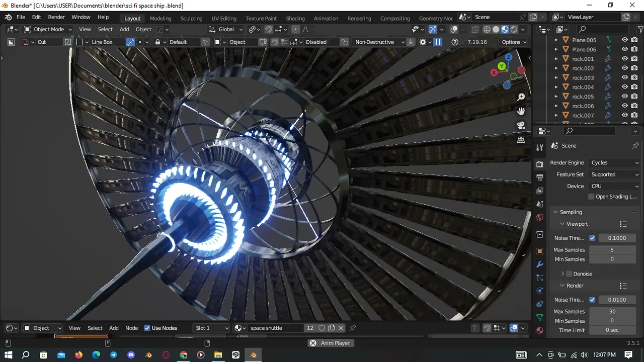This screenshot has height=362, width=644.
Task: Select material preview viewport shading
Action: 505,29
